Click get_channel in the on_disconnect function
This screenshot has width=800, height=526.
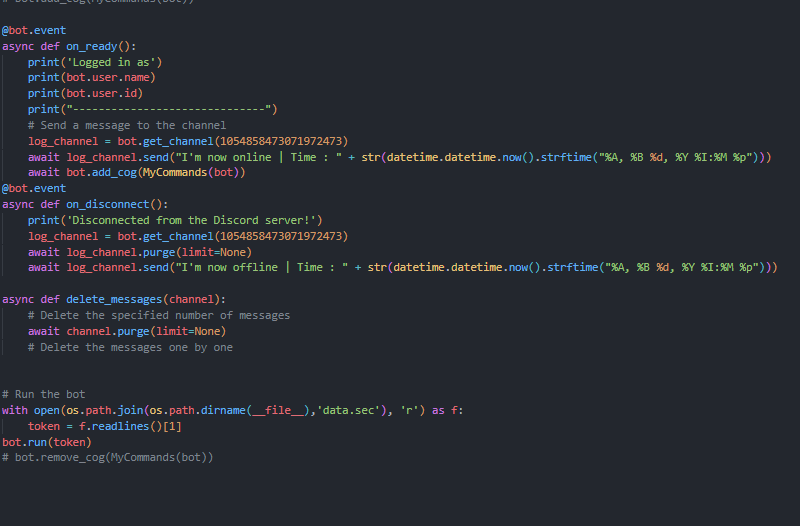[x=178, y=236]
